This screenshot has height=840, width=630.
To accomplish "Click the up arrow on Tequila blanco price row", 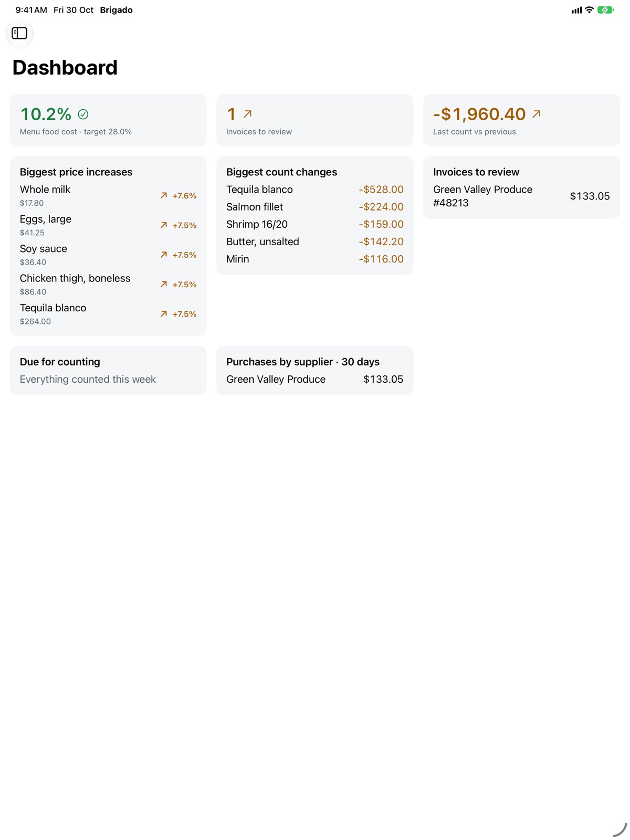I will point(164,314).
